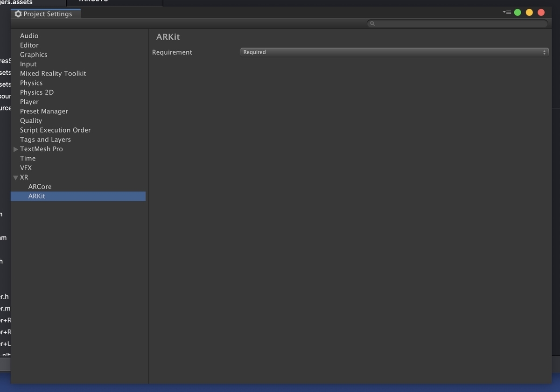Click the search magnifier icon
Viewport: 560px width, 392px height.
click(x=372, y=23)
